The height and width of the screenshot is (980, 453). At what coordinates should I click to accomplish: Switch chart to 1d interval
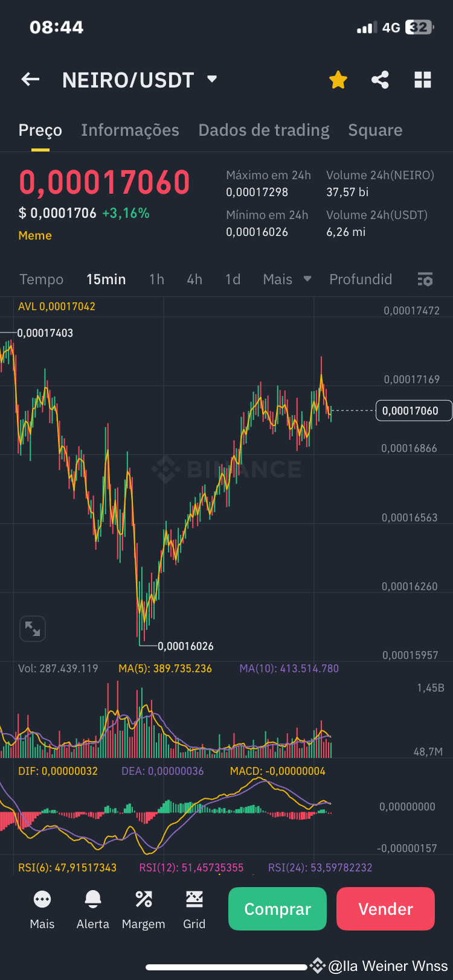(x=233, y=279)
